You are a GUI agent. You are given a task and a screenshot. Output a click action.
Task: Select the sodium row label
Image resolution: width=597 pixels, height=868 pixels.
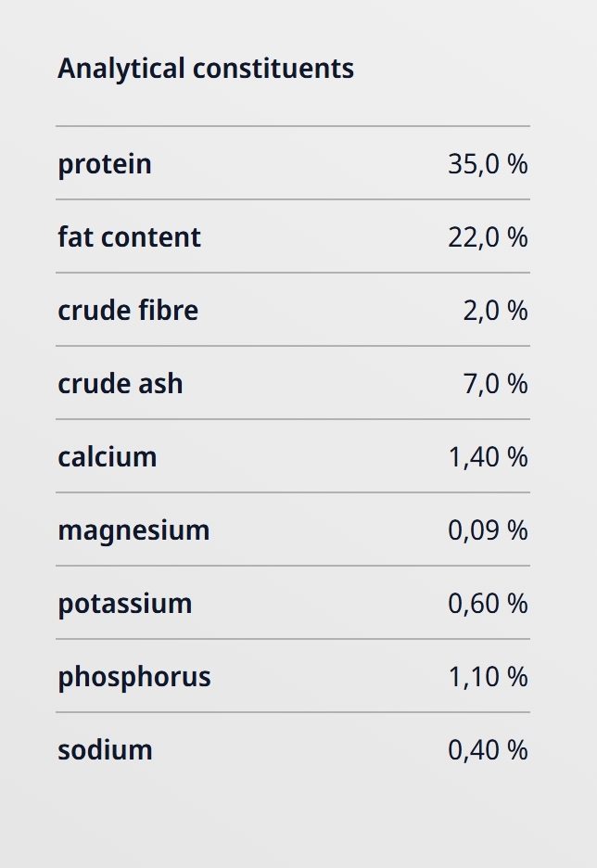[x=105, y=750]
